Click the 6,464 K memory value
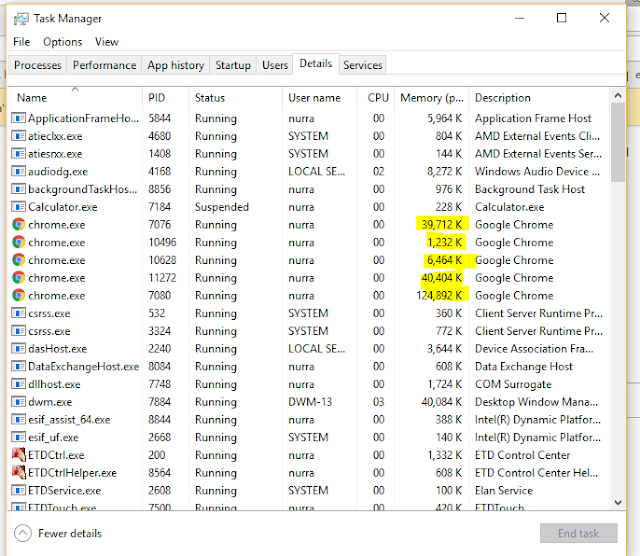 (444, 260)
